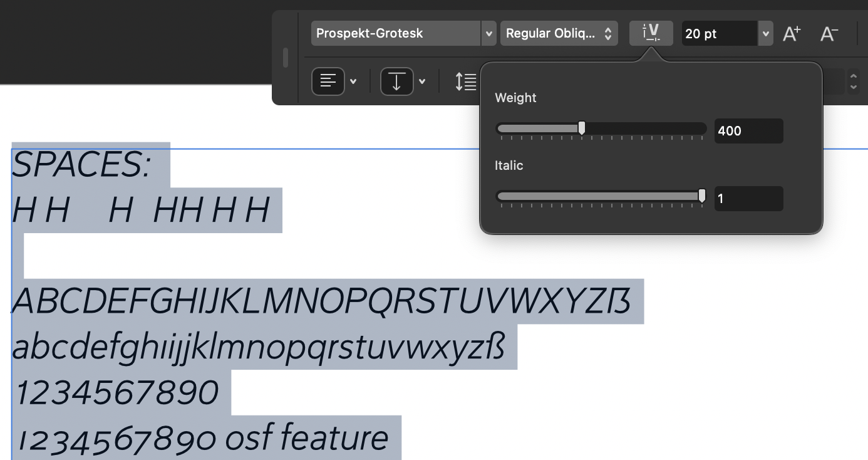Click the toolbar drag handle on the left
868x460 pixels.
285,56
